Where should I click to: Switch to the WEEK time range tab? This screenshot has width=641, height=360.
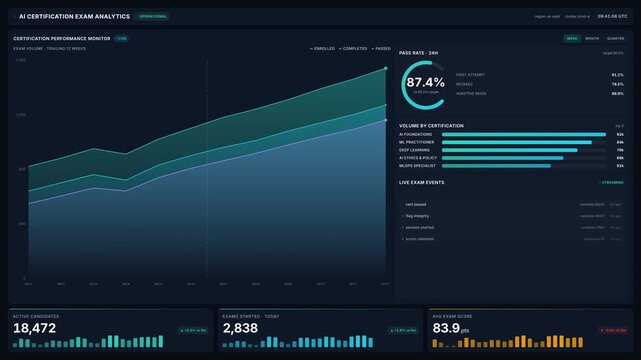point(572,38)
